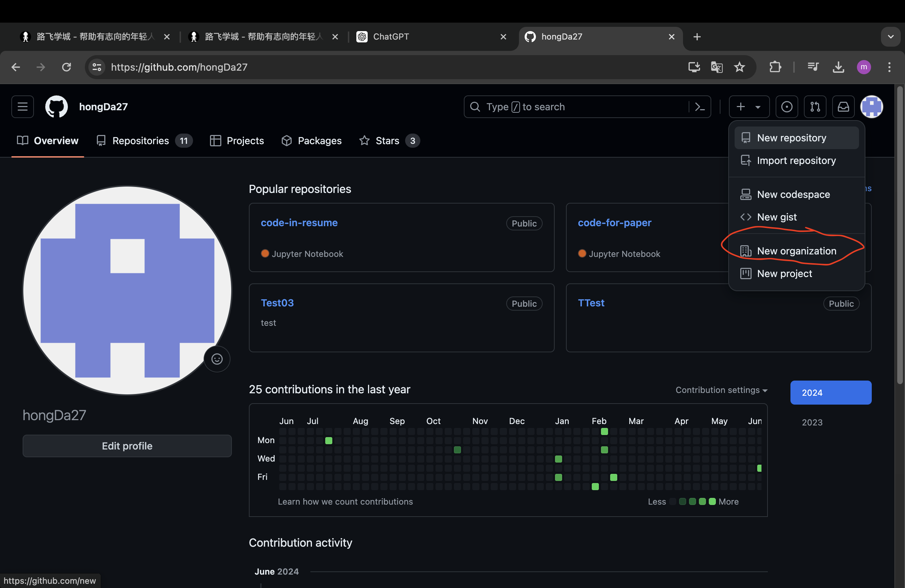905x588 pixels.
Task: Switch to the Repositories tab
Action: coord(144,141)
